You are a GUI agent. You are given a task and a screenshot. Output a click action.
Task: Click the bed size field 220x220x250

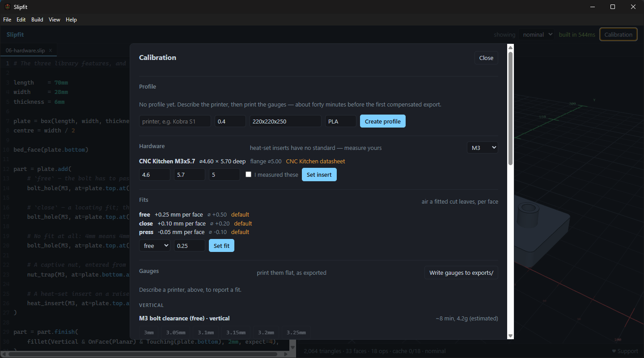[x=285, y=121]
